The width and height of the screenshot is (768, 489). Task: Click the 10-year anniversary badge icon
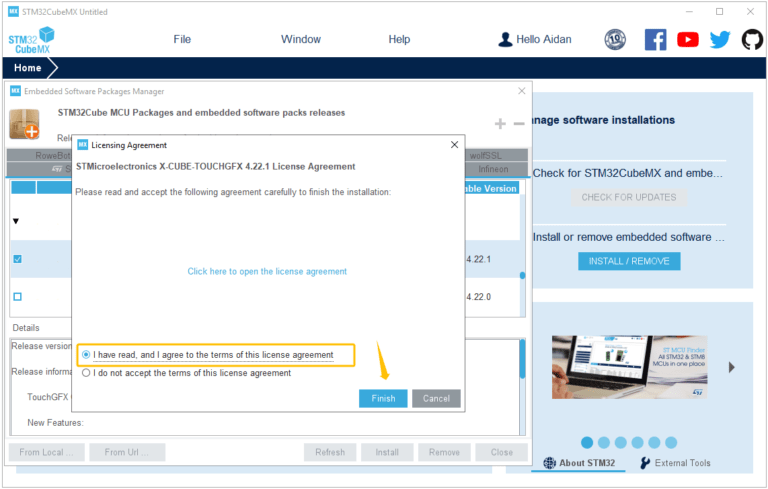[615, 40]
